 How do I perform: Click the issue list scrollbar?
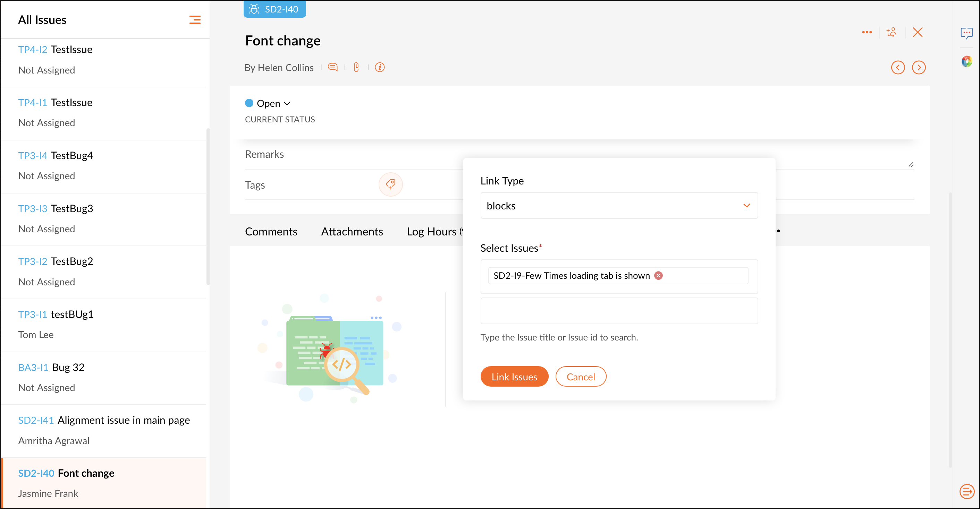tap(208, 206)
